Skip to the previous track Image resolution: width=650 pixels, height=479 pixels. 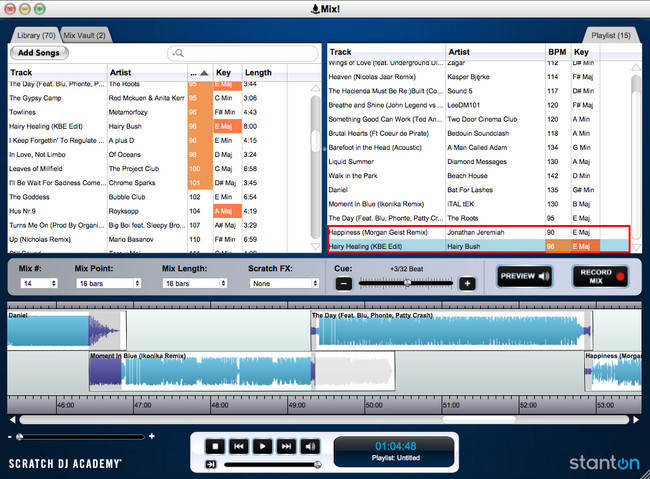(x=238, y=447)
